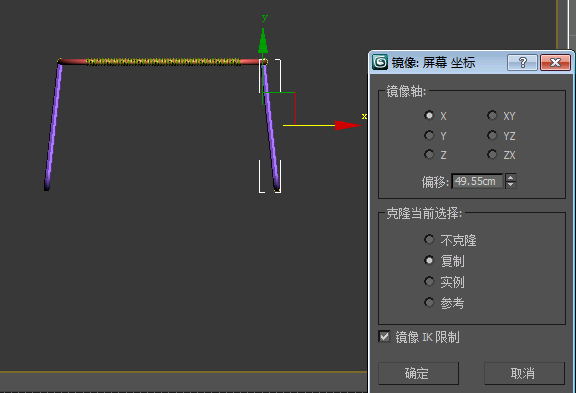The width and height of the screenshot is (576, 393).
Task: Click the 确定 OK button
Action: 418,373
